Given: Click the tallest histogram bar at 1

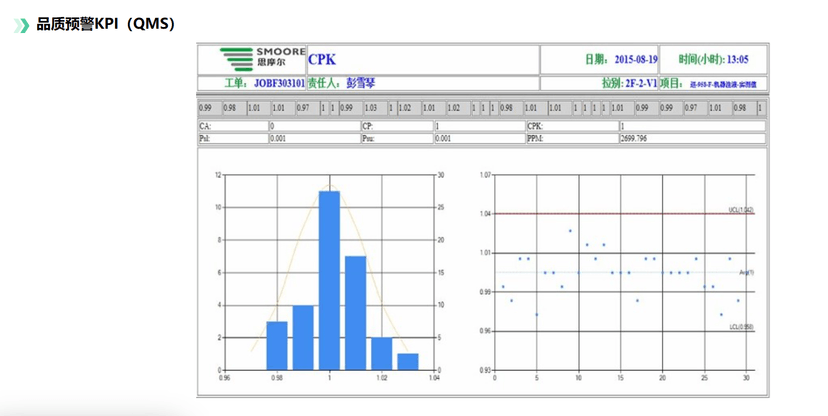Looking at the screenshot, I should point(329,280).
